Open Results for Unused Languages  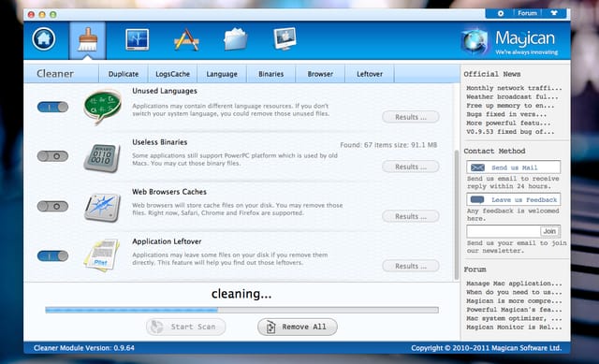(x=411, y=117)
